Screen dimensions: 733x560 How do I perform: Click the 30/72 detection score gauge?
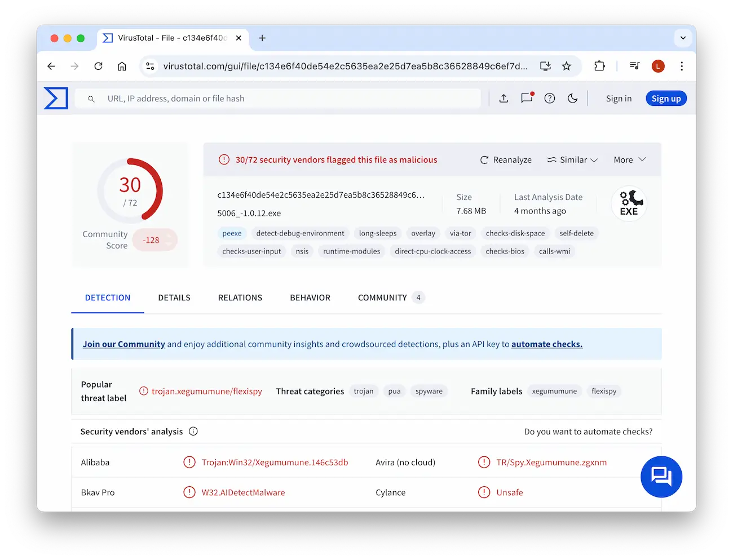click(x=130, y=191)
